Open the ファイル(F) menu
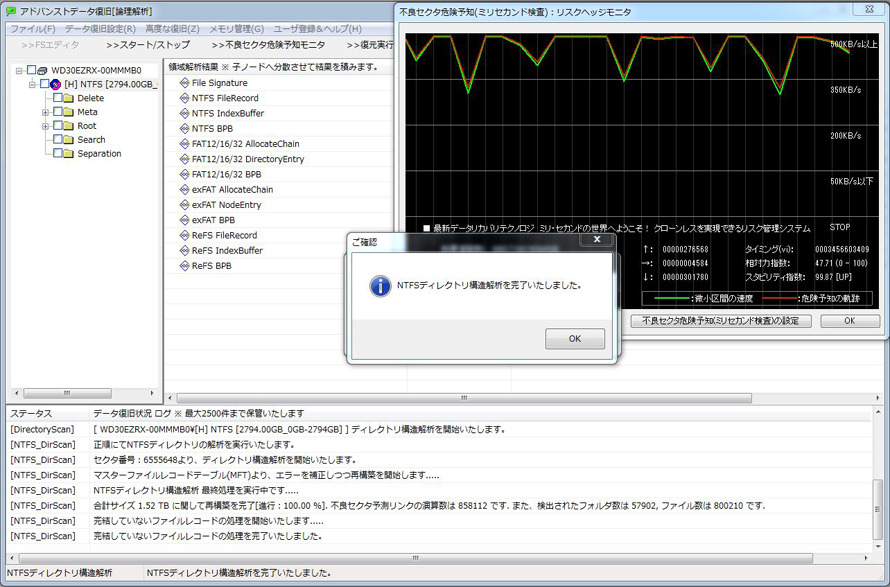Screen dimensions: 890x587 tap(33, 29)
